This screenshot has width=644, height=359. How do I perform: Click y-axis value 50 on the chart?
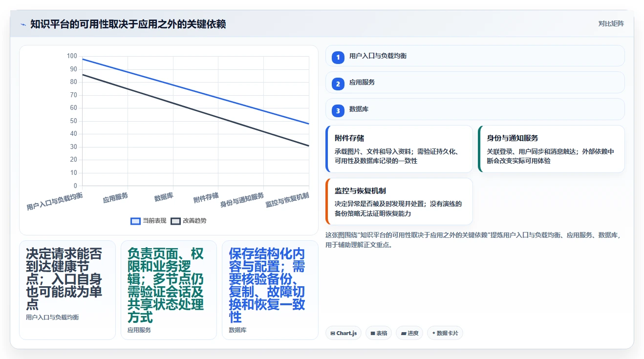(73, 121)
